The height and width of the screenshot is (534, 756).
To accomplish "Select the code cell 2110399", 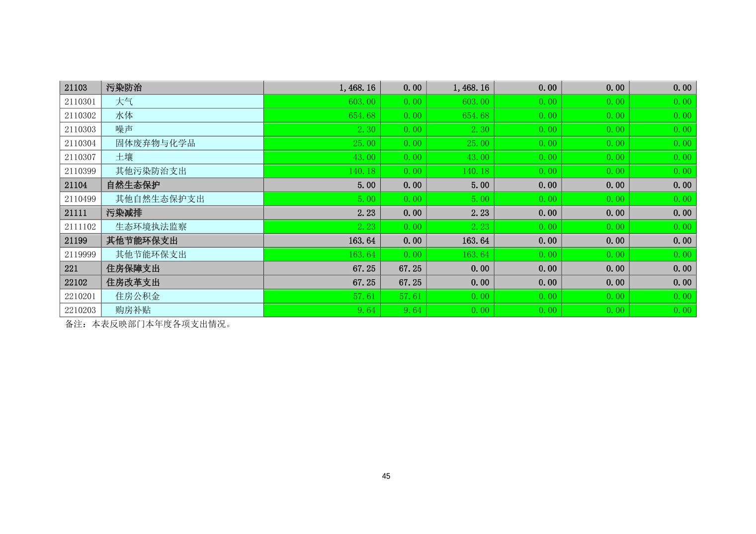I will (80, 171).
